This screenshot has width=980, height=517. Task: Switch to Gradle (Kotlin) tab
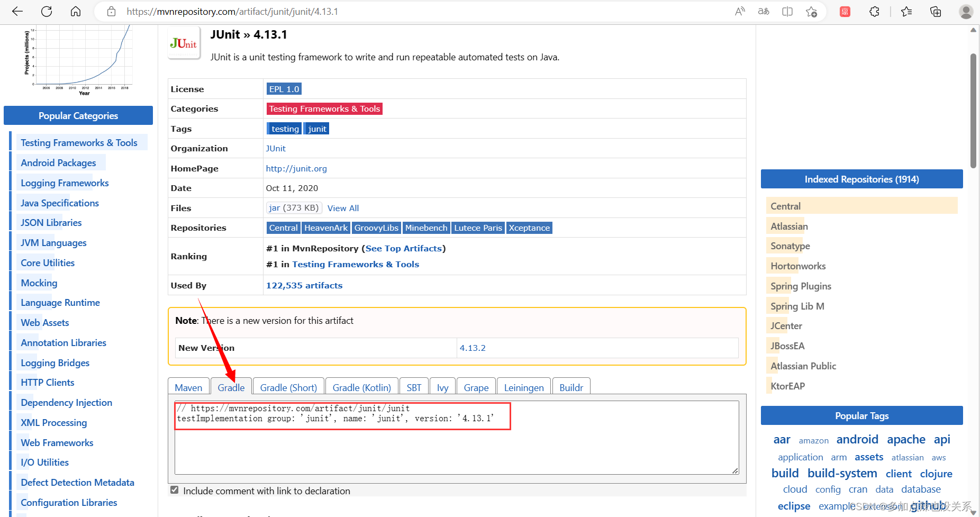coord(361,387)
